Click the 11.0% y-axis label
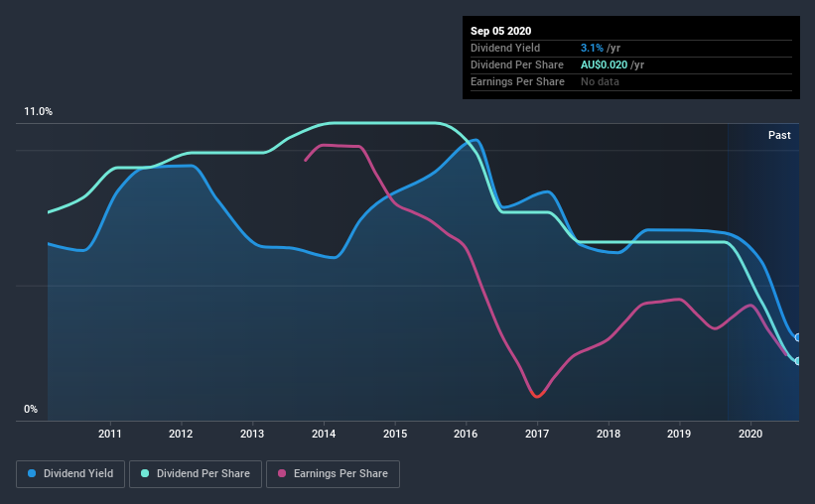The height and width of the screenshot is (504, 815). [x=38, y=112]
